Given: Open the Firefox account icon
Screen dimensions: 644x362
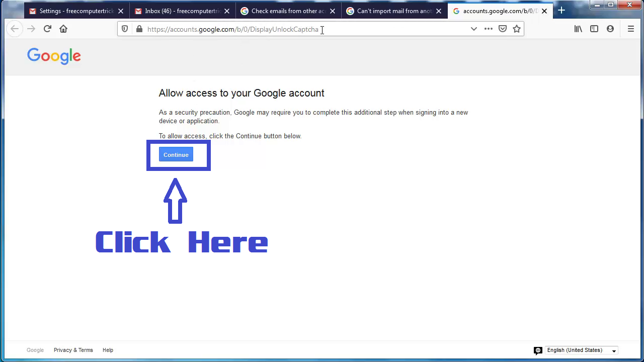Looking at the screenshot, I should [x=610, y=29].
